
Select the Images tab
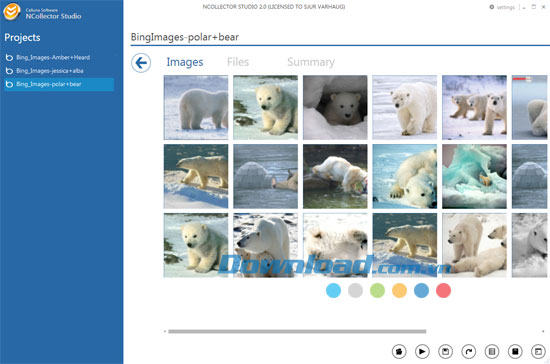click(185, 62)
